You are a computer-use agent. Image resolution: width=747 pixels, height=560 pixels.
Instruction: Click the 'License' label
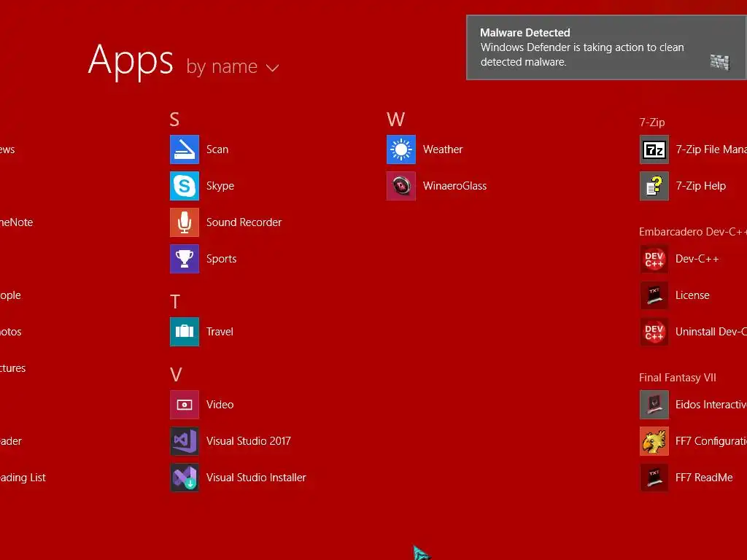(x=692, y=295)
